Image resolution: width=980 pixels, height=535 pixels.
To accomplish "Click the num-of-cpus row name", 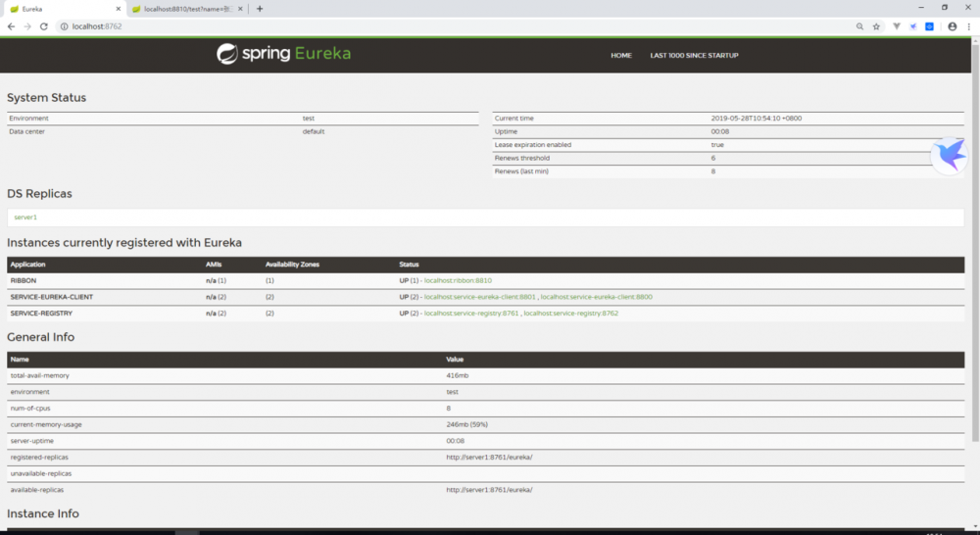I will point(30,409).
